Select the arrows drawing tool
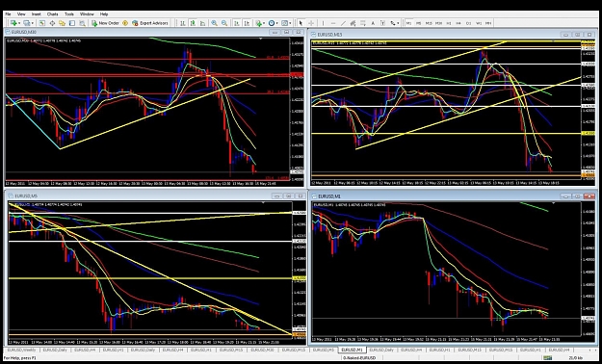This screenshot has width=602, height=364. (x=392, y=23)
